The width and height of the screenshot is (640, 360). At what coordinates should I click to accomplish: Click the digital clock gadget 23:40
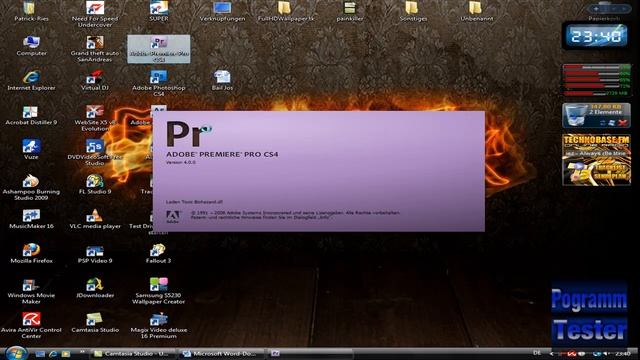596,36
